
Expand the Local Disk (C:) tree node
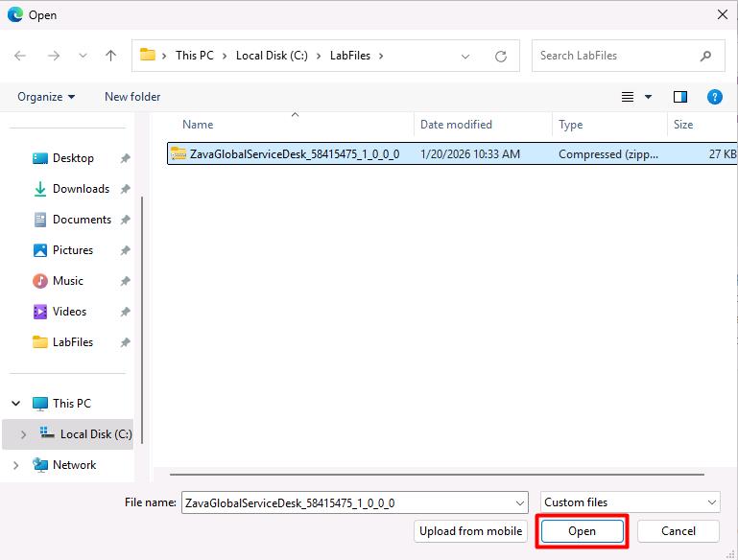coord(23,434)
